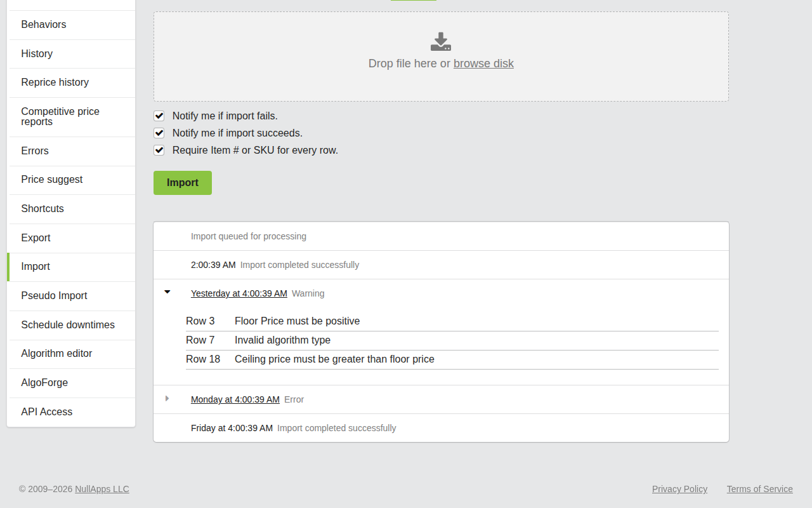Screen dimensions: 812x508
Task: Navigate to Reprice history
Action: [55, 83]
